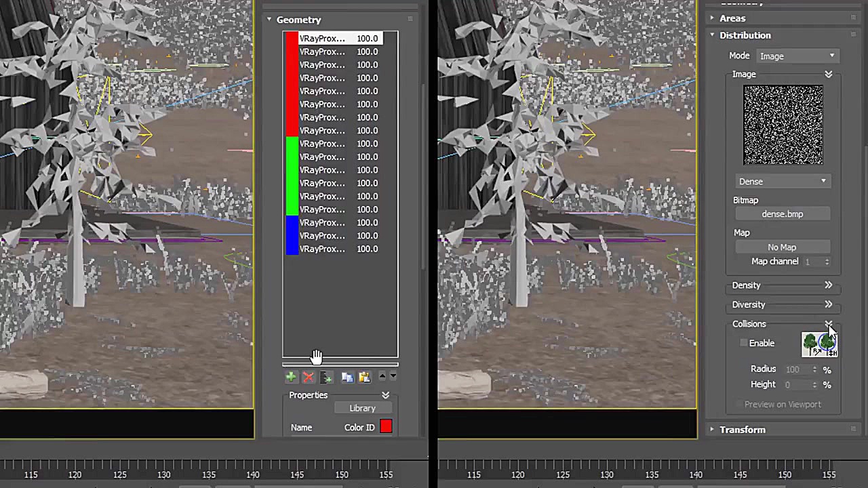868x488 pixels.
Task: Click the distribution noise image thumbnail
Action: click(x=783, y=125)
